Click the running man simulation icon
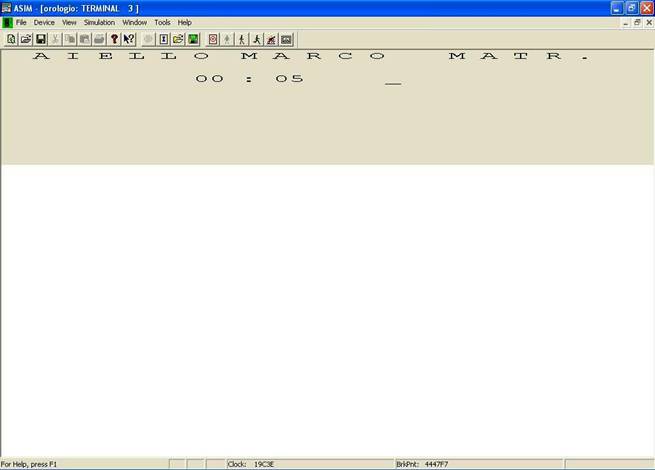 coord(257,39)
